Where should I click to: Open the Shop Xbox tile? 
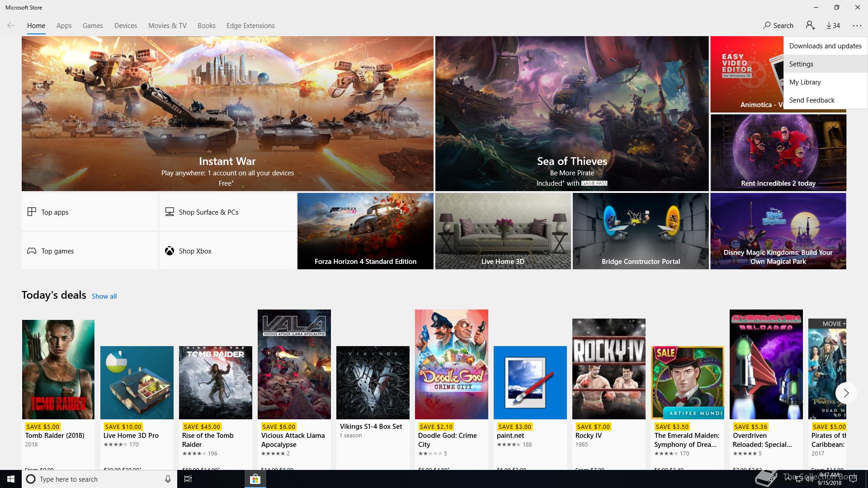[x=227, y=251]
